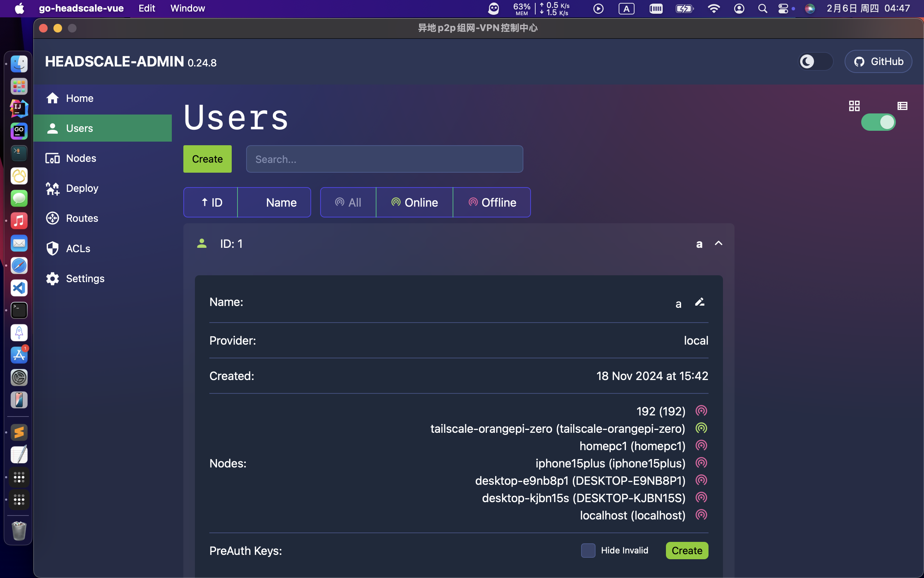Open Launchpad from the Dock
The width and height of the screenshot is (924, 578).
coord(19,86)
